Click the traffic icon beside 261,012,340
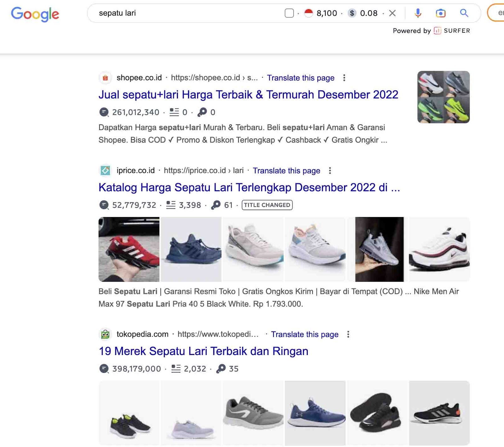Viewport: 504px width, 447px height. pos(104,112)
